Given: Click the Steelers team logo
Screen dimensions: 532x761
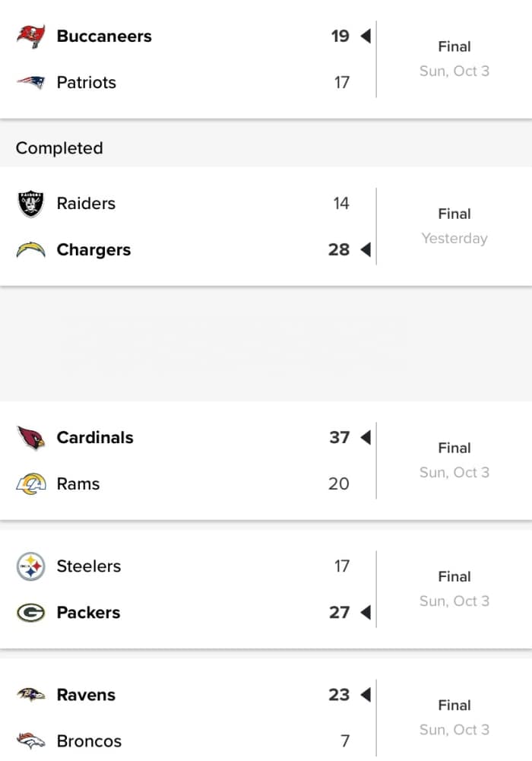Looking at the screenshot, I should [x=32, y=566].
